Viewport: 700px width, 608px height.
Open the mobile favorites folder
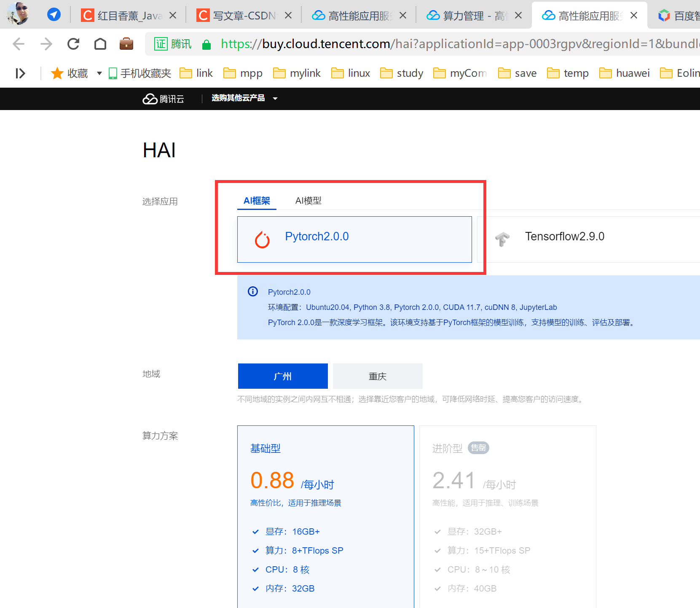[x=140, y=73]
